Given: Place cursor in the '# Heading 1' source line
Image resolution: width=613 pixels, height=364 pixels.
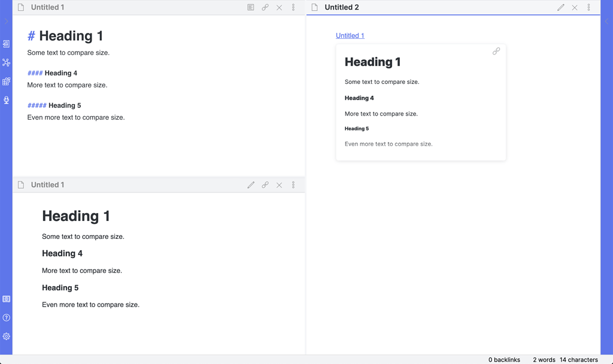Looking at the screenshot, I should (65, 36).
